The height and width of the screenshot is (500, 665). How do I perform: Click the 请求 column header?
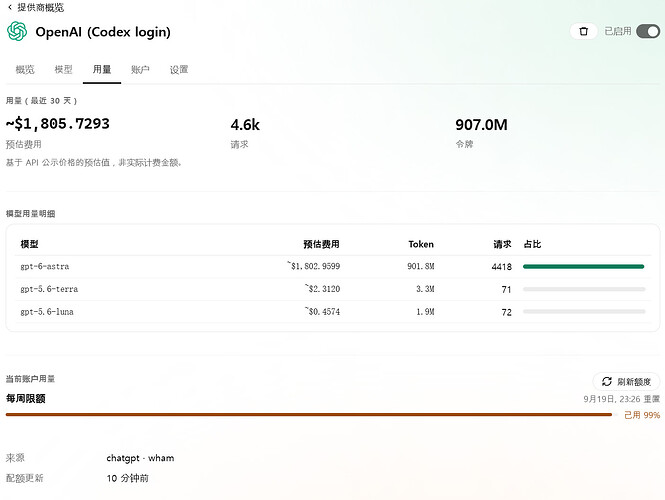[502, 244]
